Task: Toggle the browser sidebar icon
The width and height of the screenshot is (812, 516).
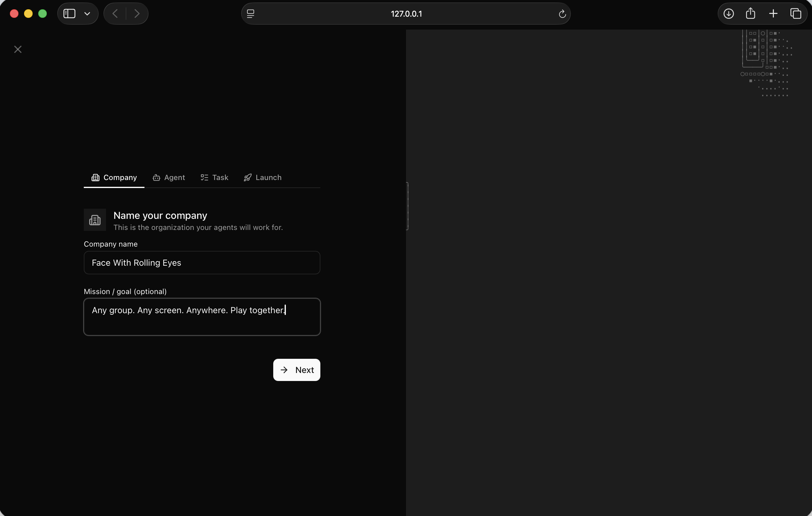Action: [x=70, y=14]
